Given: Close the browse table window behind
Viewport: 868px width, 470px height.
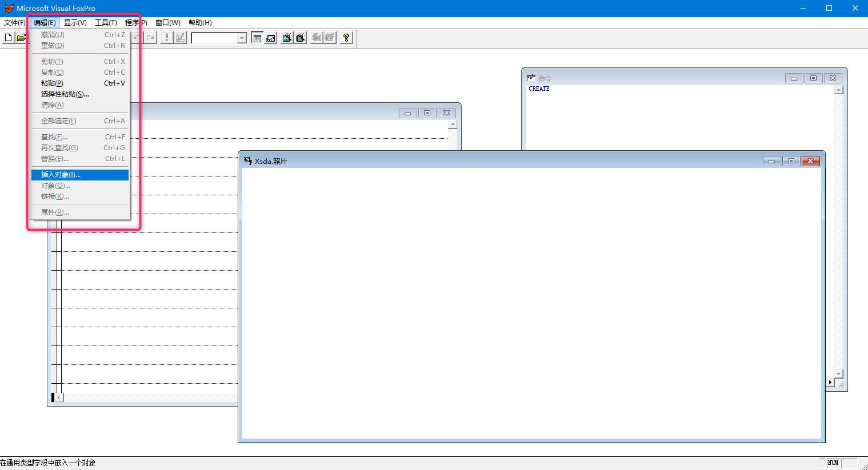Looking at the screenshot, I should pyautogui.click(x=446, y=113).
